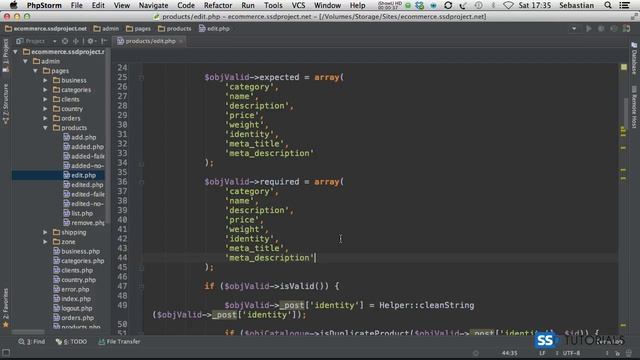Screen dimensions: 640x360
Task: Open the VCS menu
Action: coord(298,5)
